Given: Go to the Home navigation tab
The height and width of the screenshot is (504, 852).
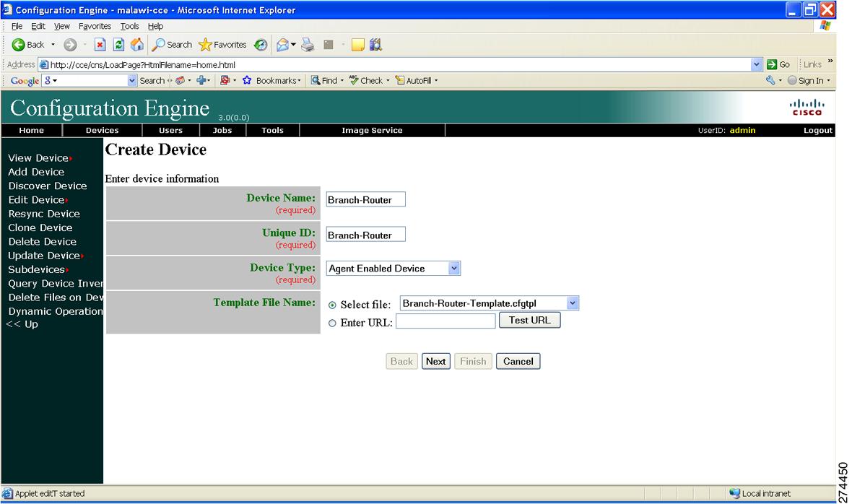Looking at the screenshot, I should [32, 131].
